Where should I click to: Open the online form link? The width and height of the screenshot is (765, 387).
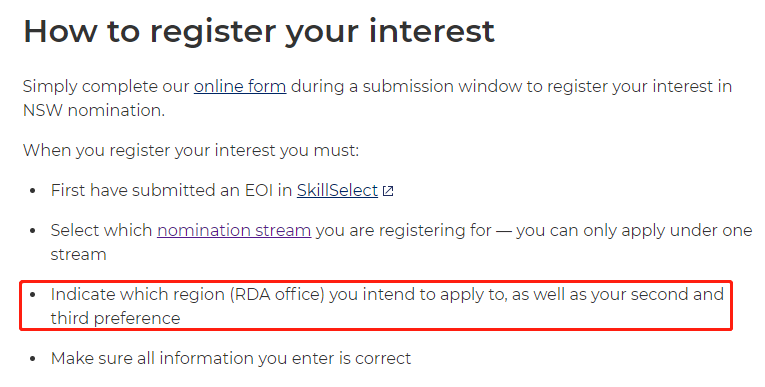pos(240,86)
